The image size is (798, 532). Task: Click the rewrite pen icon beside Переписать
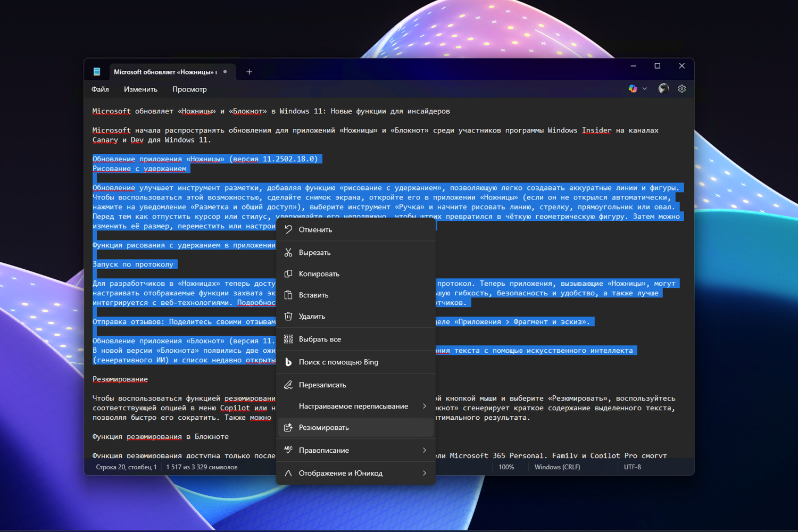coord(288,385)
